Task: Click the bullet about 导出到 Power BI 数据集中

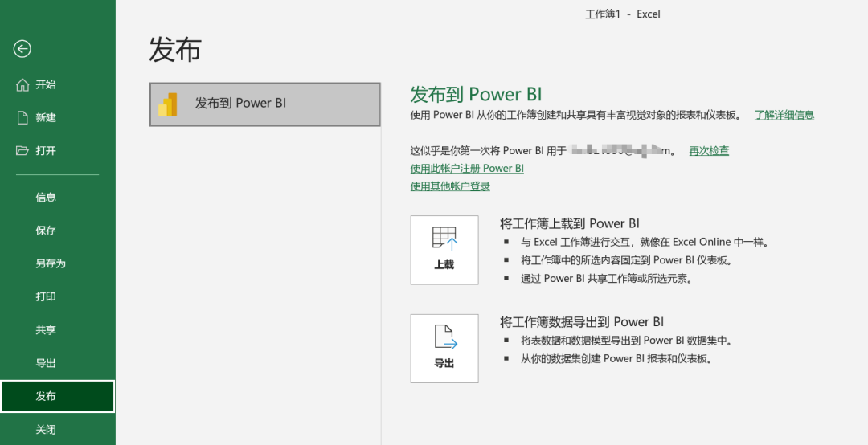Action: tap(627, 341)
